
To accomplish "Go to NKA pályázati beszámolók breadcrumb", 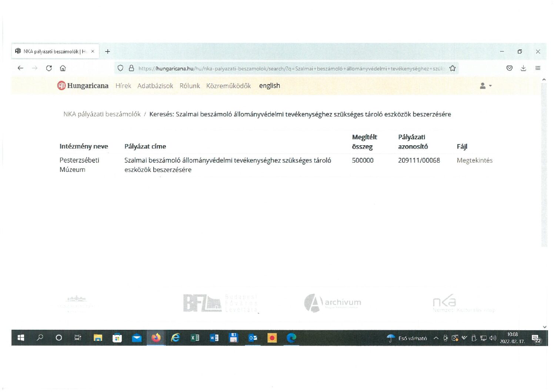I will click(x=102, y=114).
